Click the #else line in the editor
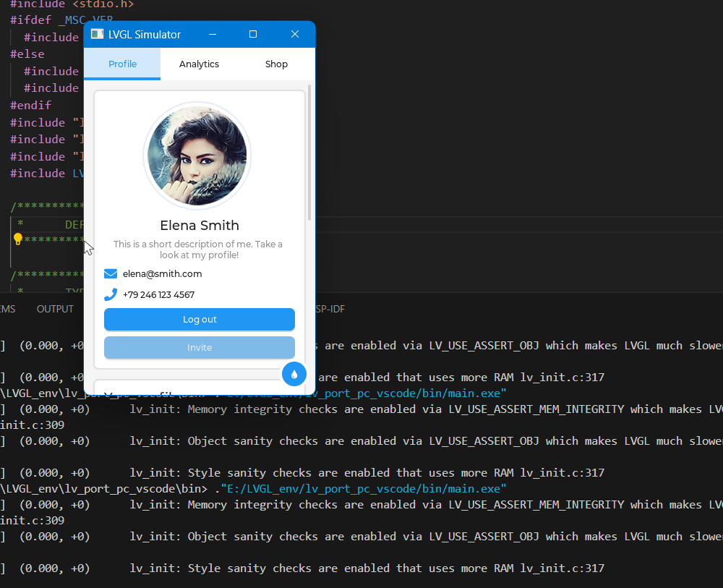 [27, 54]
